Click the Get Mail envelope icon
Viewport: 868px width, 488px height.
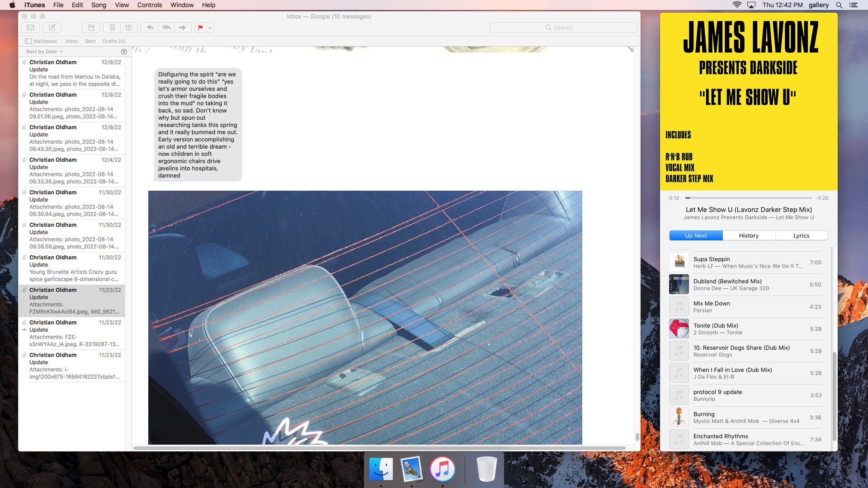coord(30,28)
